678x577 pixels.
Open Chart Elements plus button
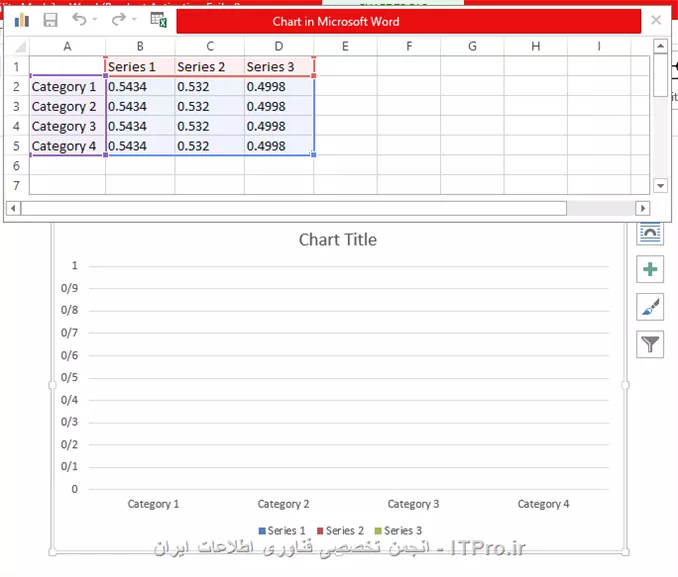pos(650,269)
